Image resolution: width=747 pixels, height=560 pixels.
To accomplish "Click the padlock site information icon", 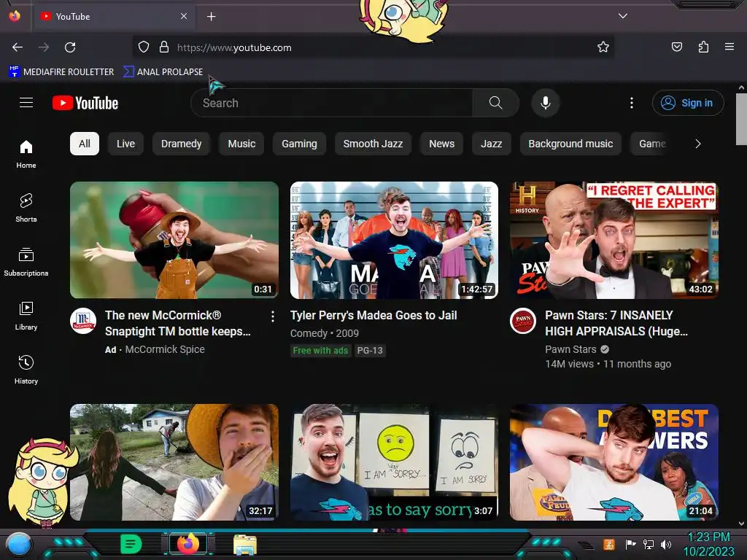I will (x=164, y=47).
